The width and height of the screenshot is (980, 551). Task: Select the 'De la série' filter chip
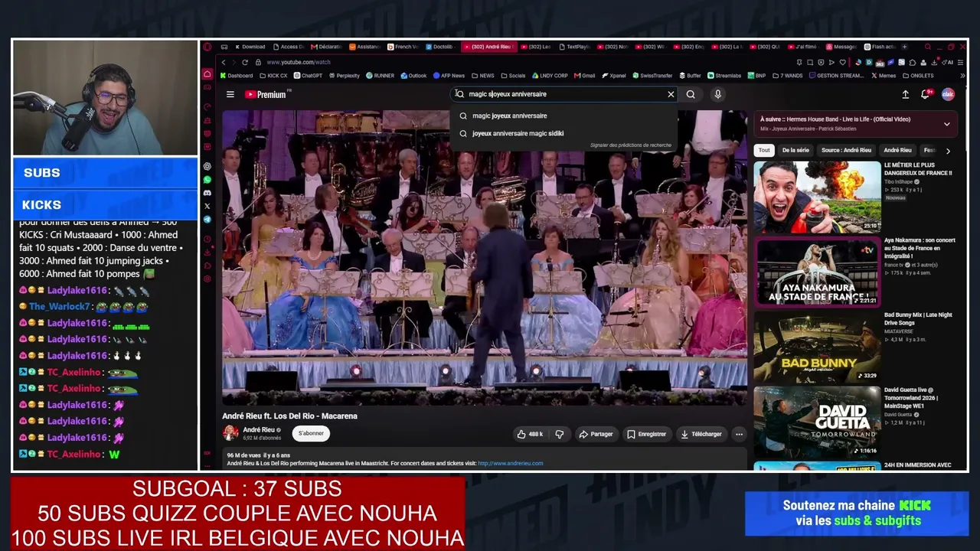(795, 151)
